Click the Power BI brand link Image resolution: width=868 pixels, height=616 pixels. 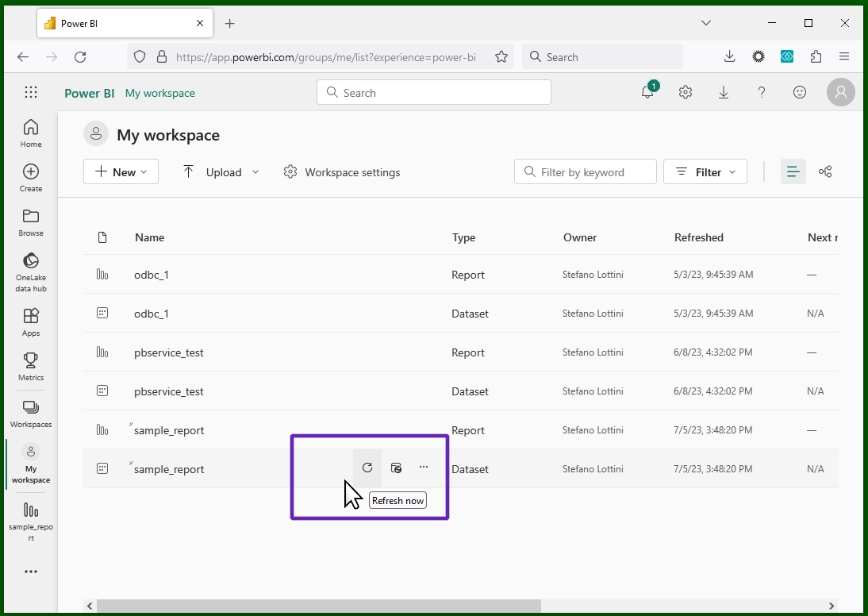tap(89, 93)
